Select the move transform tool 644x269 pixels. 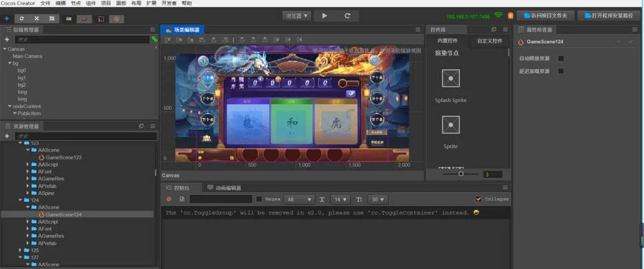tap(6, 18)
